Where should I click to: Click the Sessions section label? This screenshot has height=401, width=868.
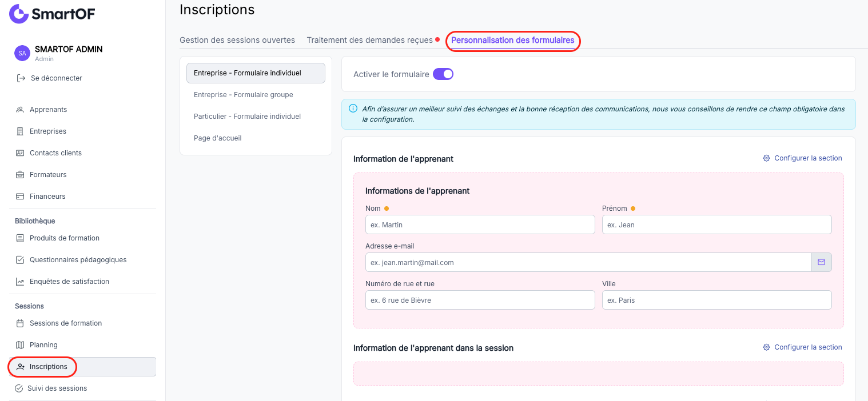[x=29, y=306]
